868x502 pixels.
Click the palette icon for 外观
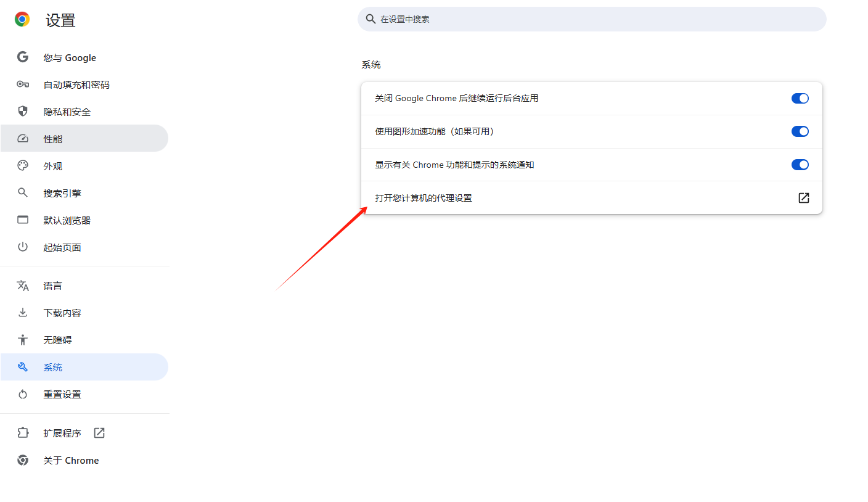coord(23,166)
